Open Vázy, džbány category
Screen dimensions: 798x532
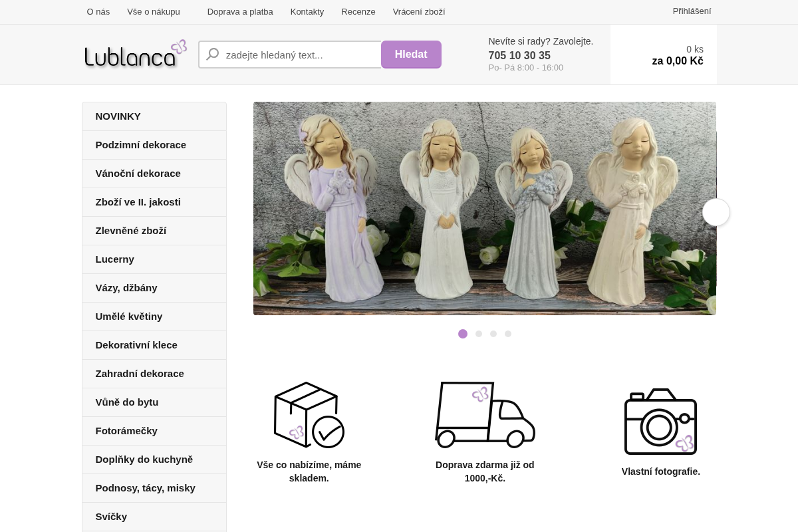(154, 288)
